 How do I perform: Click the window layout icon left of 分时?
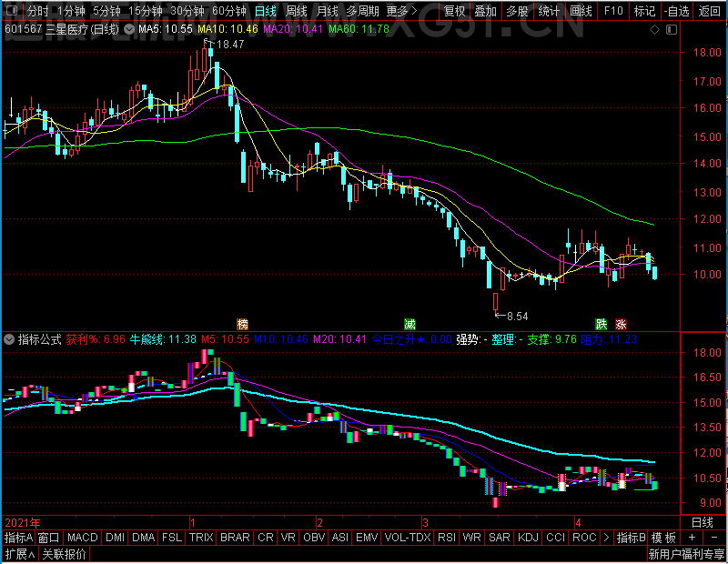(x=12, y=10)
